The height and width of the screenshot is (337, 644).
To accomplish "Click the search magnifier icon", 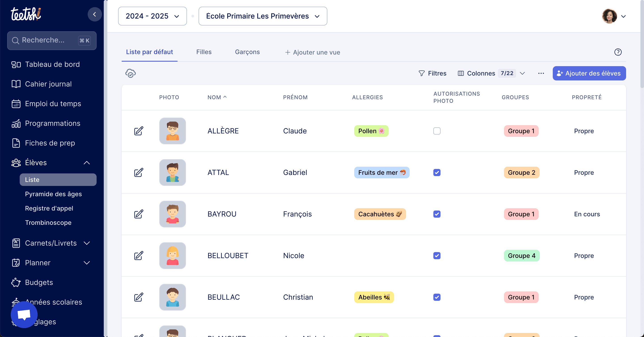I will click(15, 40).
